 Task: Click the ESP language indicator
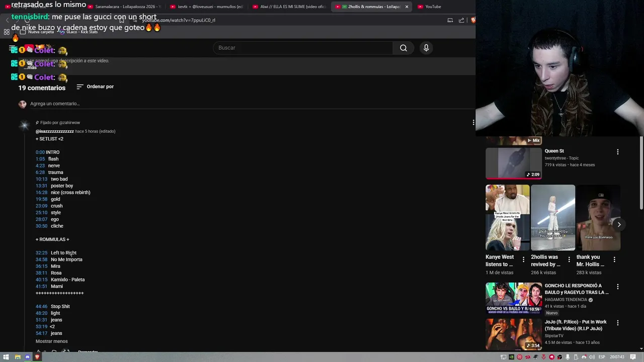601,357
